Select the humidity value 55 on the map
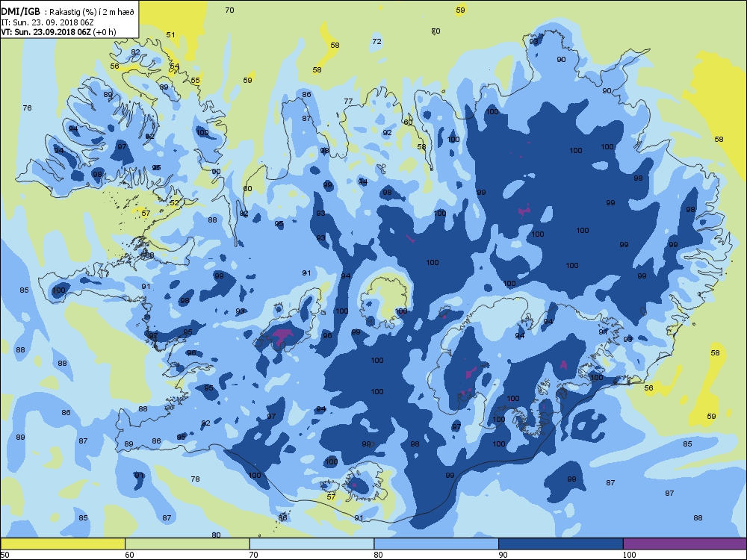 click(195, 80)
